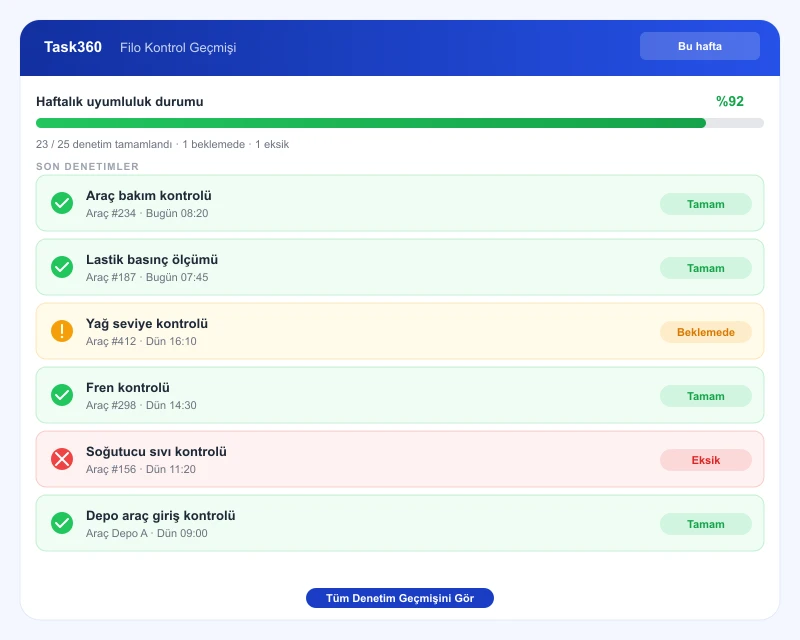This screenshot has width=800, height=640.
Task: Click the Tamam badge for Fren kontrolü
Action: pos(706,396)
